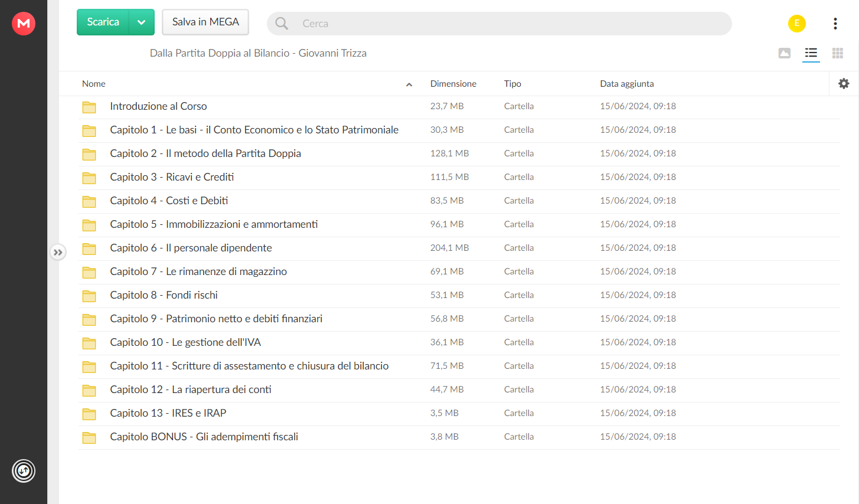Click Cartella type in Capitolo 8 row
859x504 pixels.
pos(519,295)
